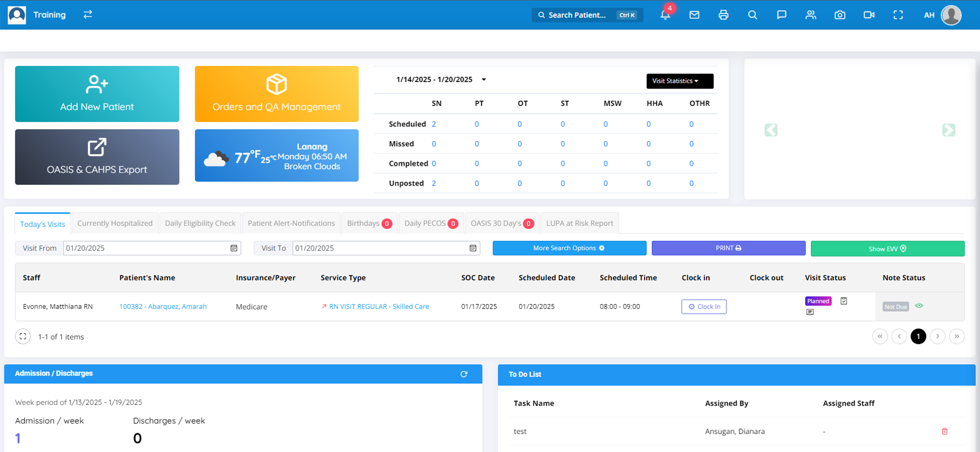
Task: Toggle the eye icon beside Not Due
Action: [919, 306]
